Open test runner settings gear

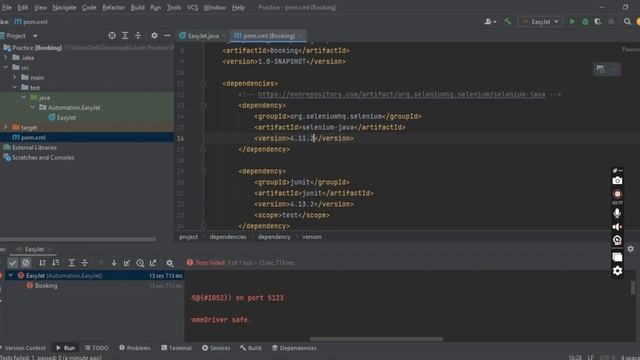click(x=169, y=263)
